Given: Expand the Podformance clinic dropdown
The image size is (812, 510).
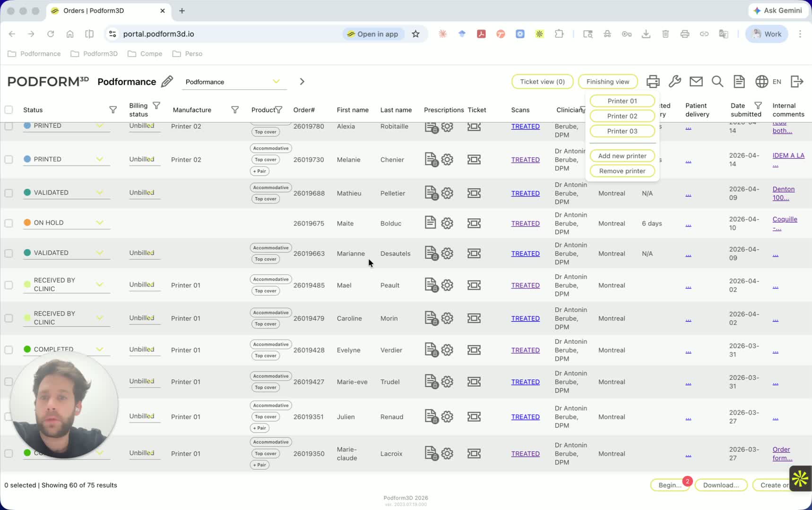Looking at the screenshot, I should pyautogui.click(x=234, y=82).
